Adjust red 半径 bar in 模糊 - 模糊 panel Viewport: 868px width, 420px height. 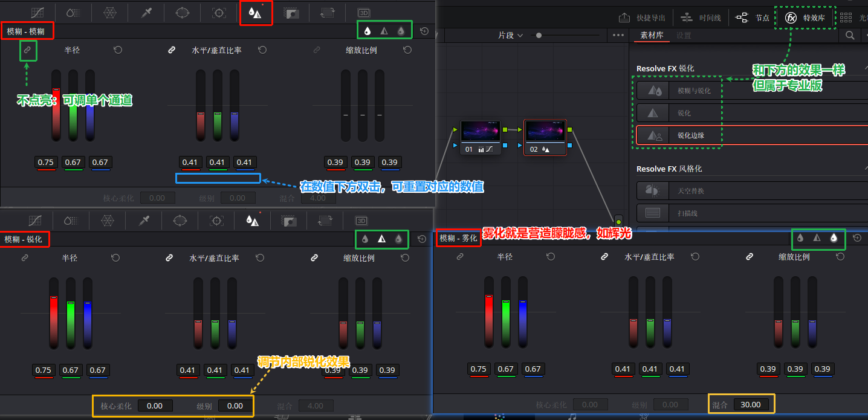click(56, 106)
